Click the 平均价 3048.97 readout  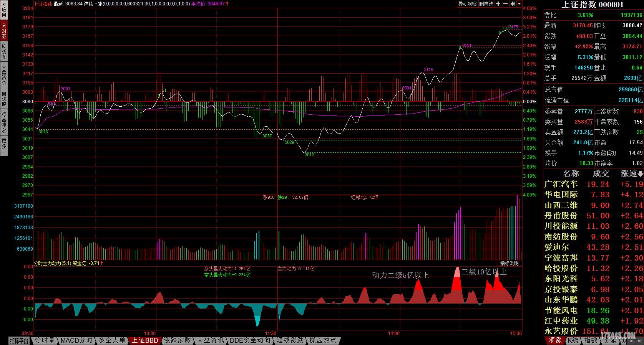pyautogui.click(x=210, y=4)
